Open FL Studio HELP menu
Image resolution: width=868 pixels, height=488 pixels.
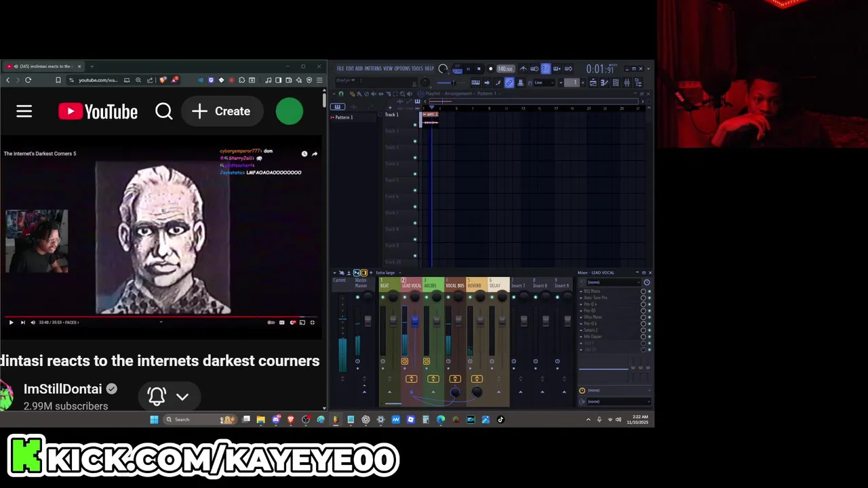coord(429,68)
